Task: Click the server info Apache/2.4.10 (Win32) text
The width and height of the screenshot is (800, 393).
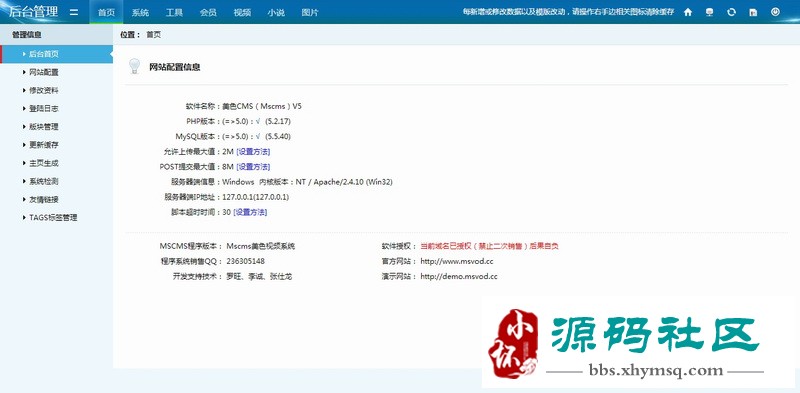Action: tap(353, 182)
